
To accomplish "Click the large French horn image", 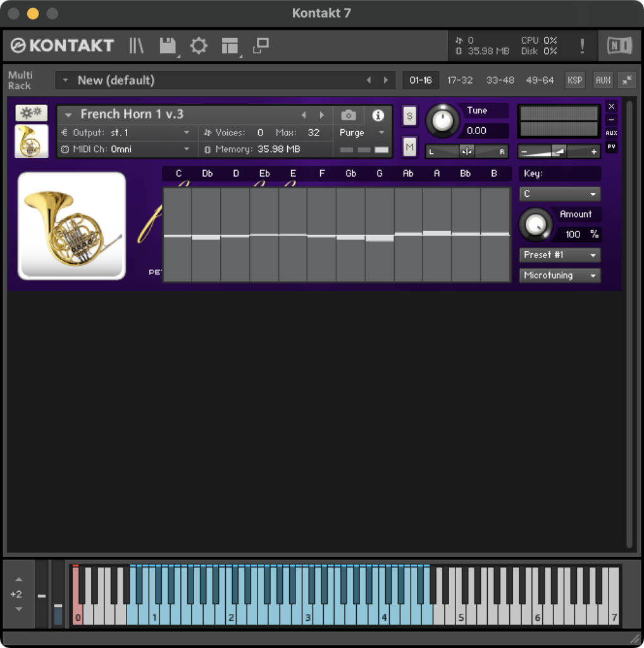I will (72, 226).
